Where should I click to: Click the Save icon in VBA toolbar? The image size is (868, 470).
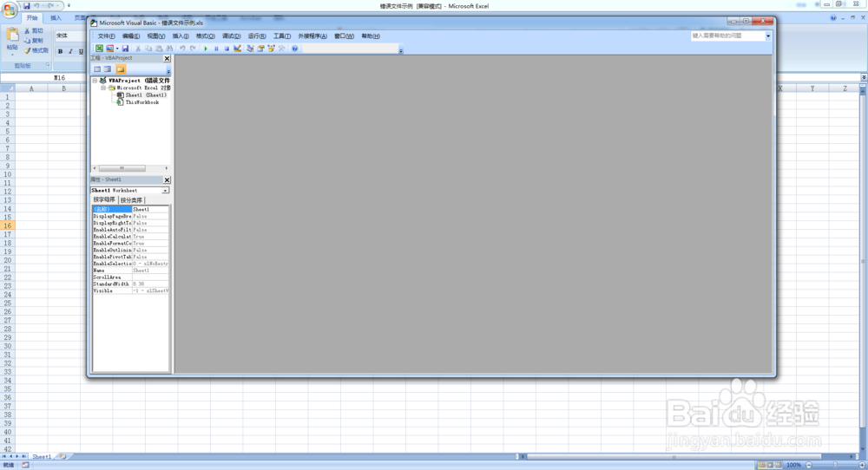125,49
